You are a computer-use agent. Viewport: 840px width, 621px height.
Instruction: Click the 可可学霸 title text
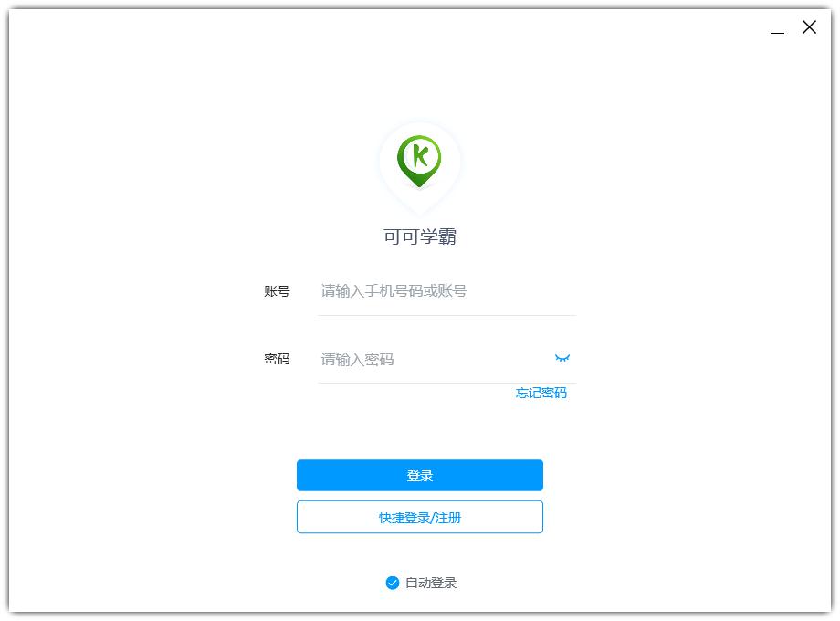click(419, 237)
